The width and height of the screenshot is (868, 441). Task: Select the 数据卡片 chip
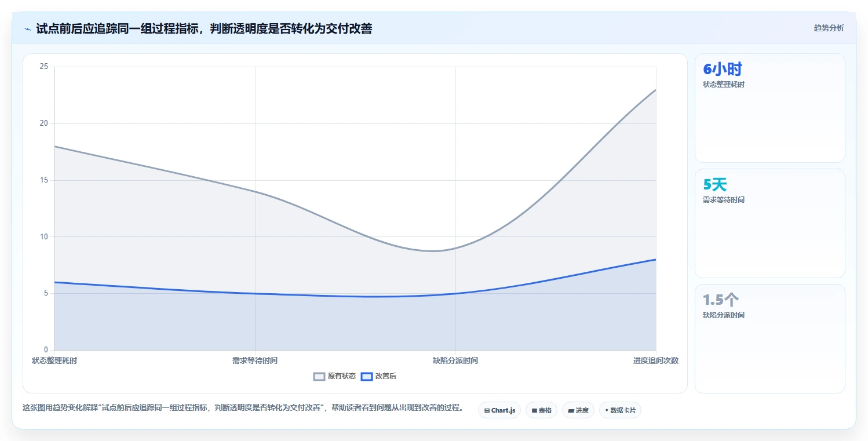620,410
